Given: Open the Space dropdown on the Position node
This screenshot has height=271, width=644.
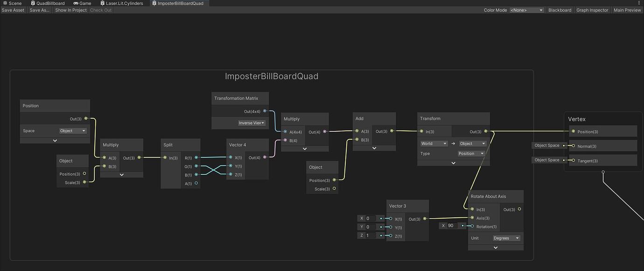Looking at the screenshot, I should [x=72, y=130].
